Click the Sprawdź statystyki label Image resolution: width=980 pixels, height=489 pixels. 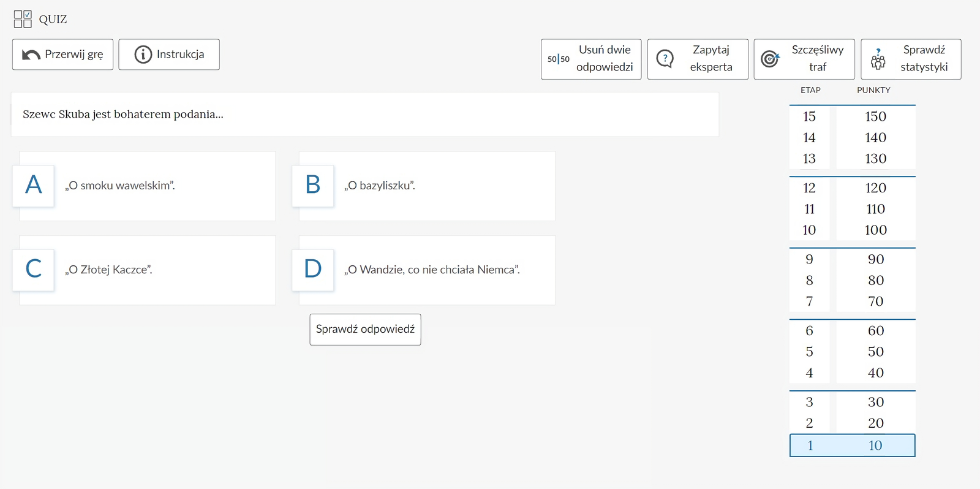(924, 59)
